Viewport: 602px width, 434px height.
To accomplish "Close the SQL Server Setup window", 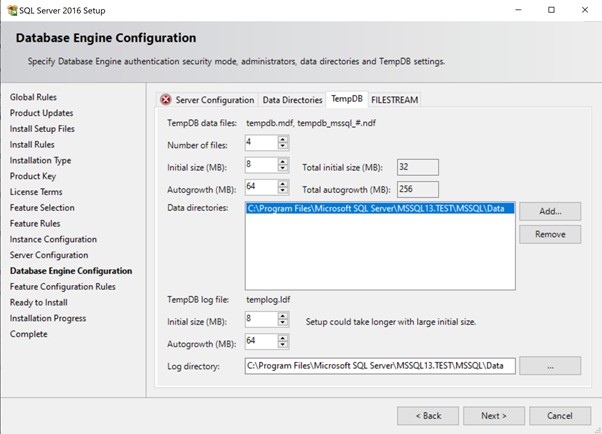I will click(585, 10).
